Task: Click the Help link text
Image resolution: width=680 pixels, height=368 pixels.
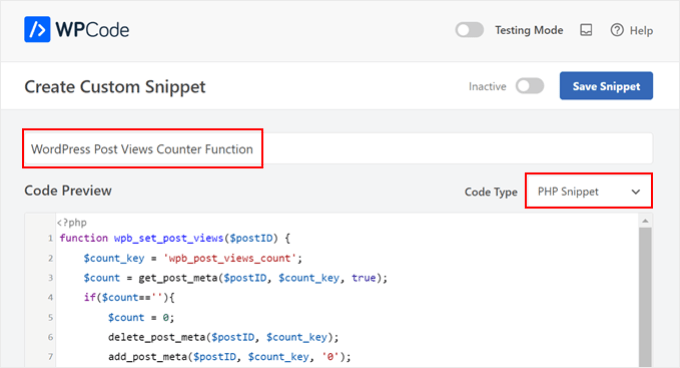Action: pos(641,30)
